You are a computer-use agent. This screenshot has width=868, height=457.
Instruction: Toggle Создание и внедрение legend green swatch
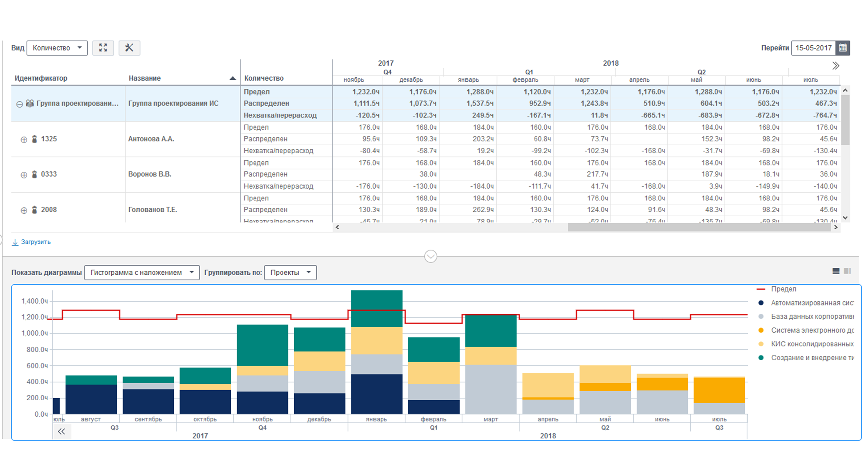click(x=761, y=358)
